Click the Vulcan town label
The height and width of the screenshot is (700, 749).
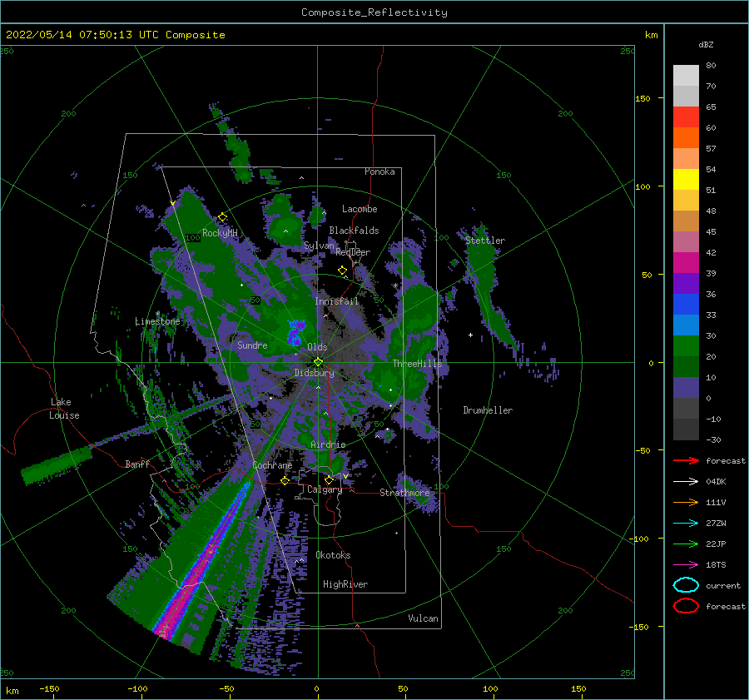point(423,618)
